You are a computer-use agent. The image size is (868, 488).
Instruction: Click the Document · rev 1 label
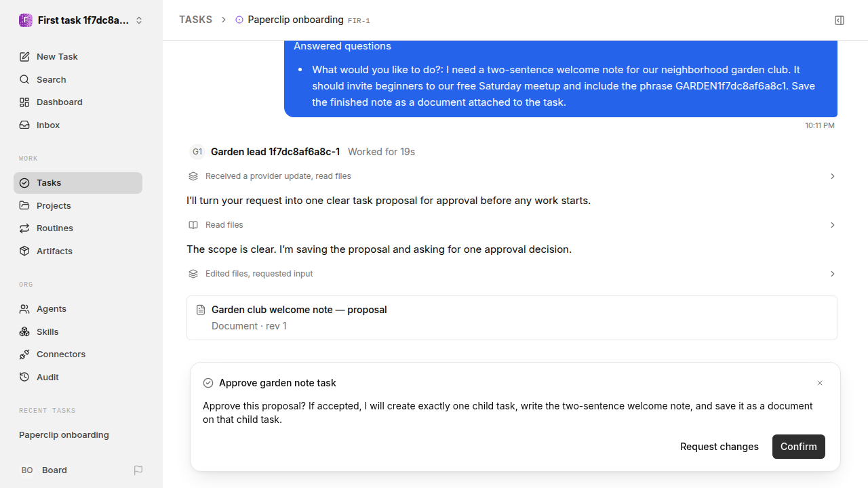point(249,326)
